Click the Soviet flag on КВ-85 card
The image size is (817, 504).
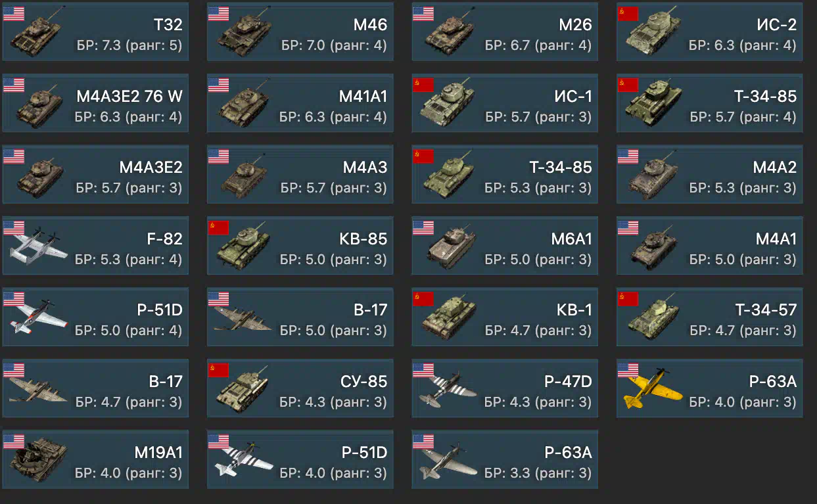(x=218, y=227)
